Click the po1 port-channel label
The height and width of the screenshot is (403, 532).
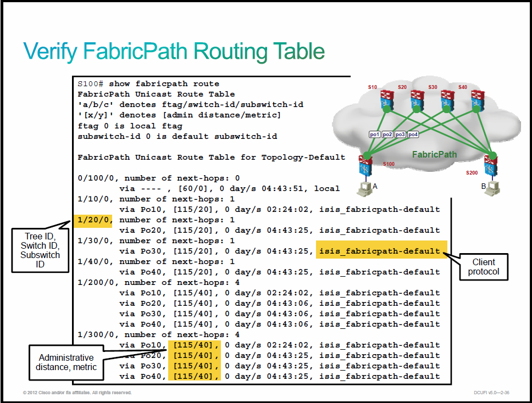click(x=375, y=135)
